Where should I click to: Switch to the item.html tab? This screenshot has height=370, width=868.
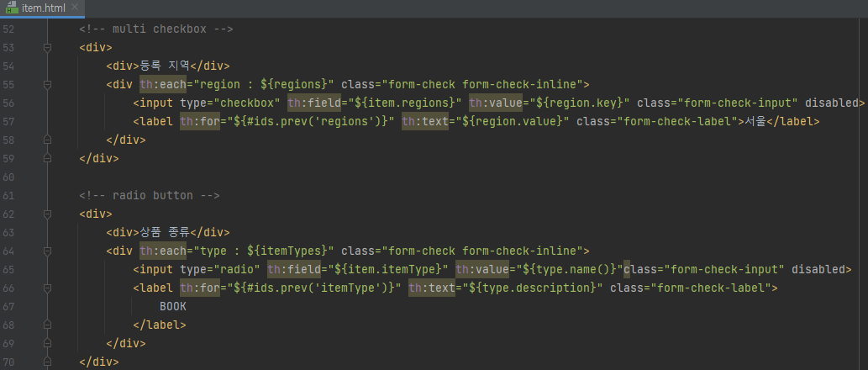coord(43,8)
